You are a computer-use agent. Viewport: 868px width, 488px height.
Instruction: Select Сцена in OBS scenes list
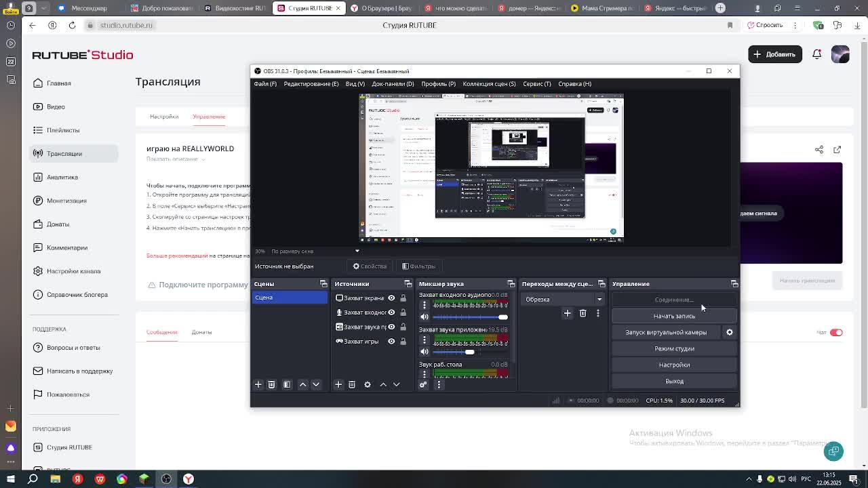(x=290, y=298)
